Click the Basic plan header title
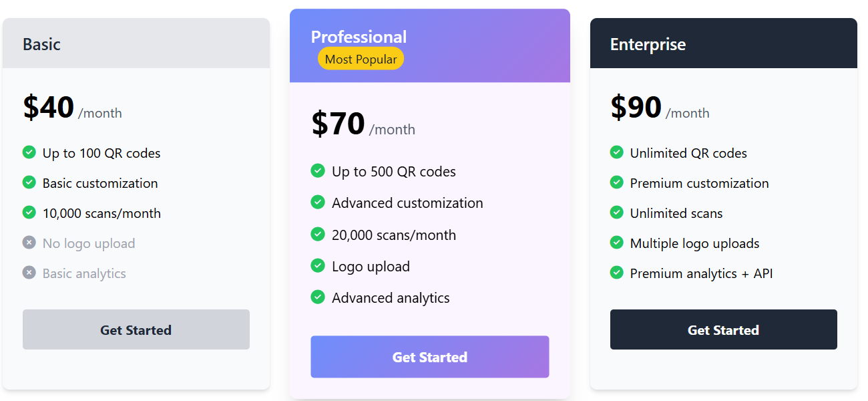Viewport: 868px width, 401px height. [41, 45]
